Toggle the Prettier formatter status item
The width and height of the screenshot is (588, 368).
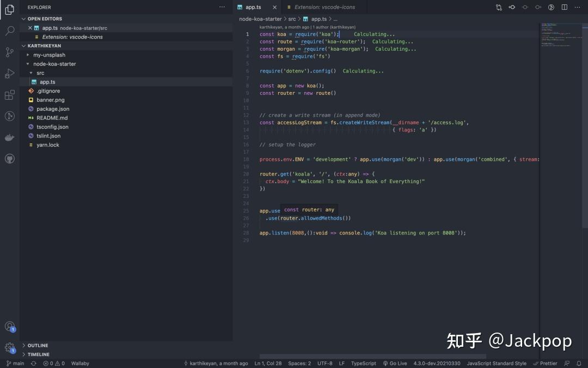[545, 363]
